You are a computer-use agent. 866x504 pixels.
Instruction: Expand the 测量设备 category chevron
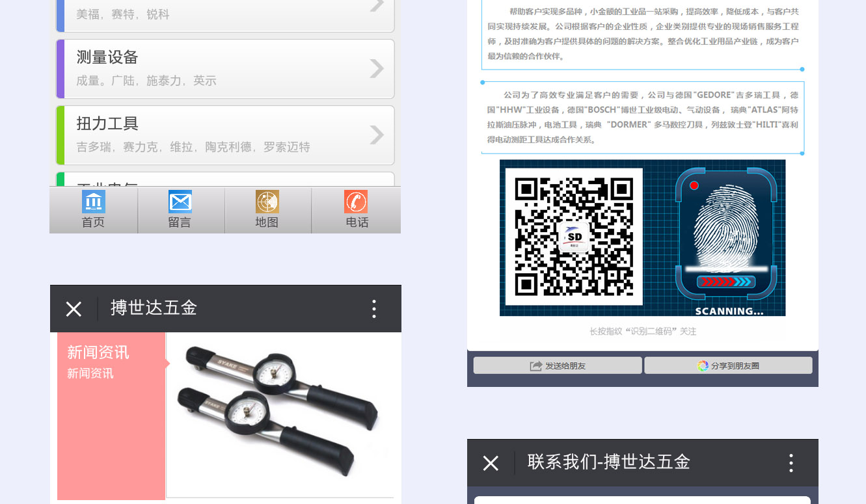377,68
